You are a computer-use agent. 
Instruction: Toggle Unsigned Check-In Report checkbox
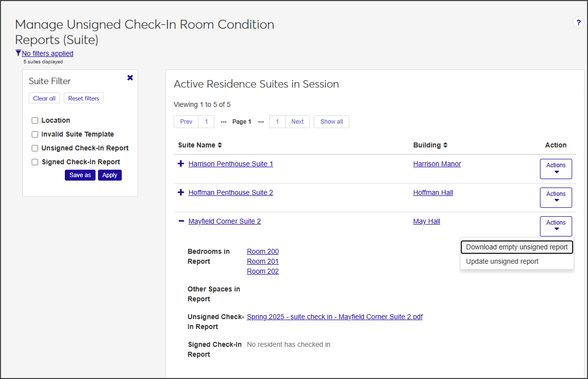point(35,148)
